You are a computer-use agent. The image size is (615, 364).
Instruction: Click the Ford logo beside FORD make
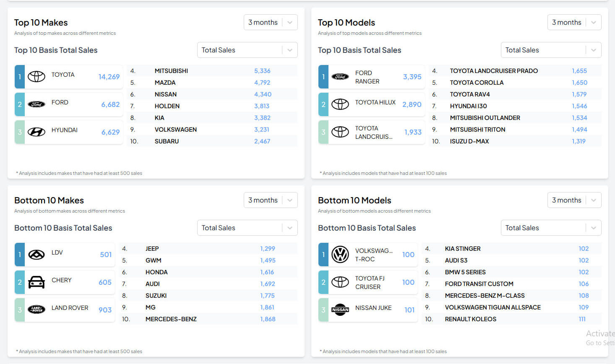point(36,104)
